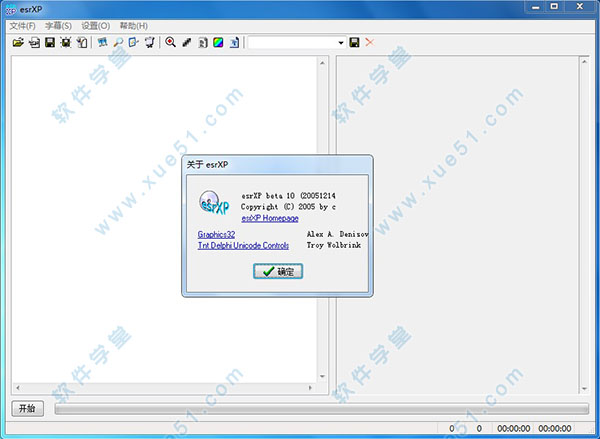600x439 pixels.
Task: Click the 'Copyright (C) 2005' text
Action: tap(278, 207)
